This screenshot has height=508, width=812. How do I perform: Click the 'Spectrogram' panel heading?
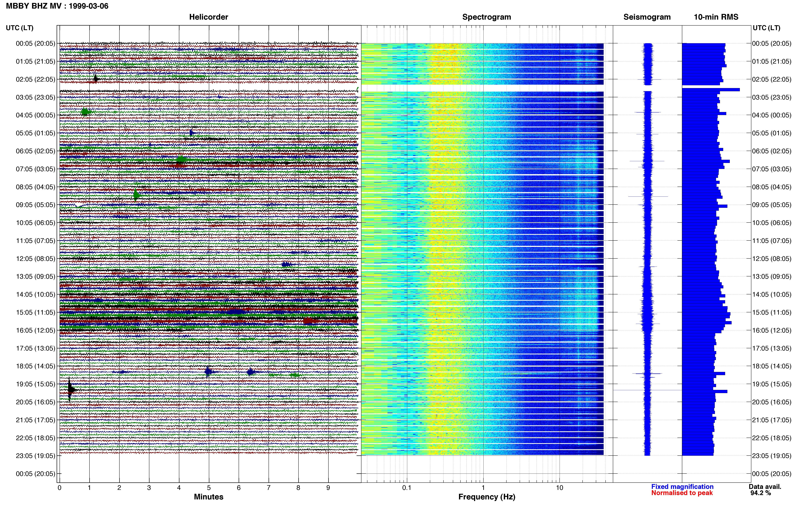pos(487,17)
